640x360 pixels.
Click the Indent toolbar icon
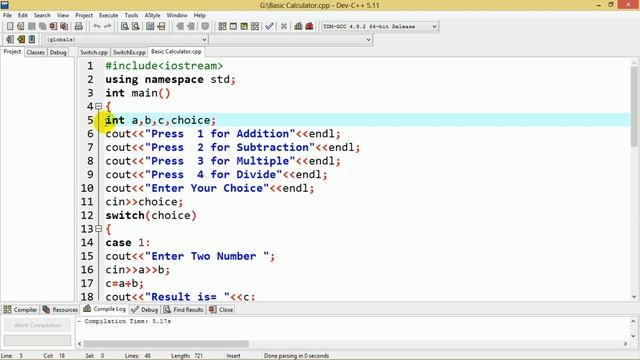180,26
